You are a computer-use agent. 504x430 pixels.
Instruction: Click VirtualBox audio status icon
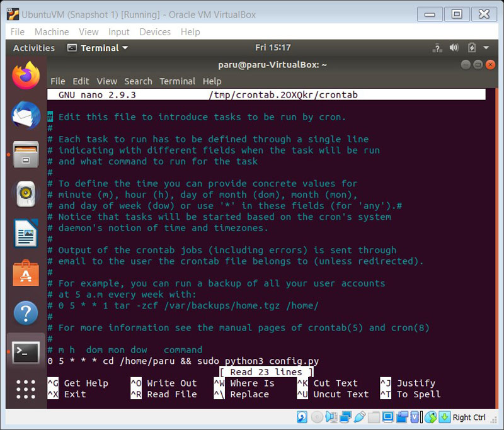pyautogui.click(x=331, y=417)
